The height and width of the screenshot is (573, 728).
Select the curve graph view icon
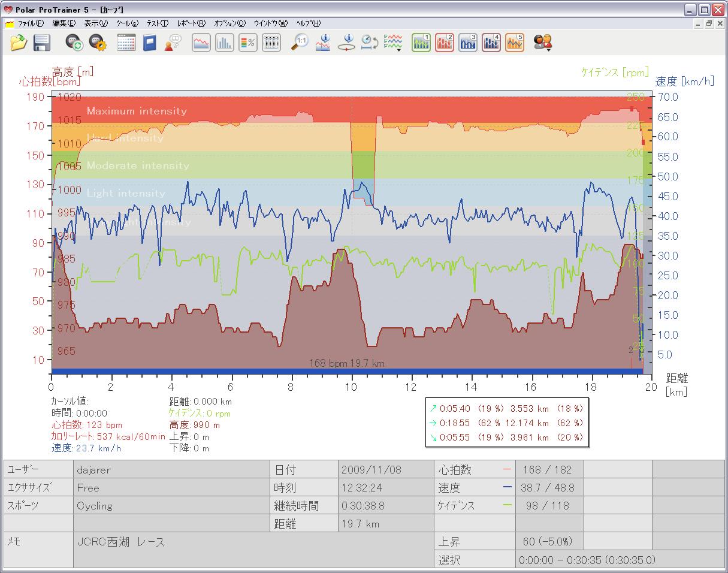pyautogui.click(x=201, y=43)
